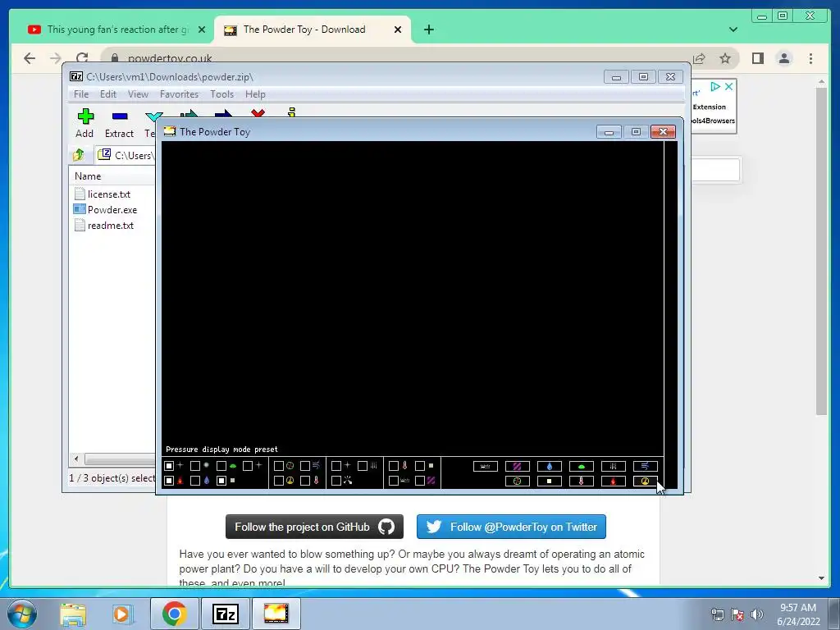The height and width of the screenshot is (630, 840).
Task: Click Add in the 7-Zip toolbar
Action: point(84,123)
